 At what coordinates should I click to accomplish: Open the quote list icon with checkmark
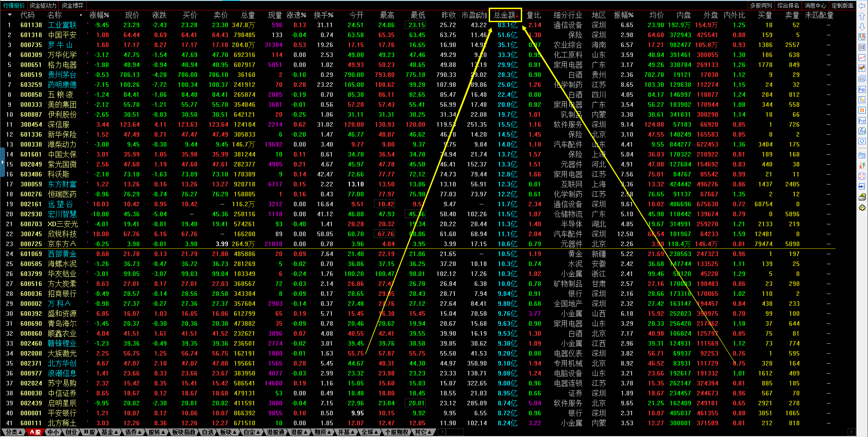(x=862, y=37)
